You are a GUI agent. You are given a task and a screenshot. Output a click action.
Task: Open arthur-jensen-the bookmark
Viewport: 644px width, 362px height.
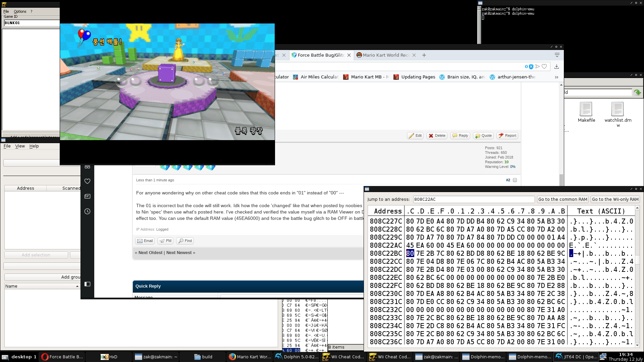coord(513,77)
